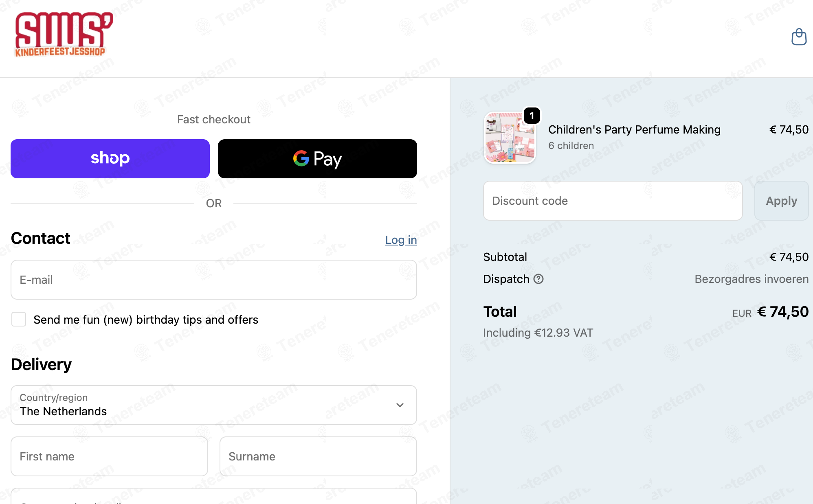The image size is (813, 504).
Task: Click the Country/region dropdown chevron arrow
Action: [x=400, y=405]
